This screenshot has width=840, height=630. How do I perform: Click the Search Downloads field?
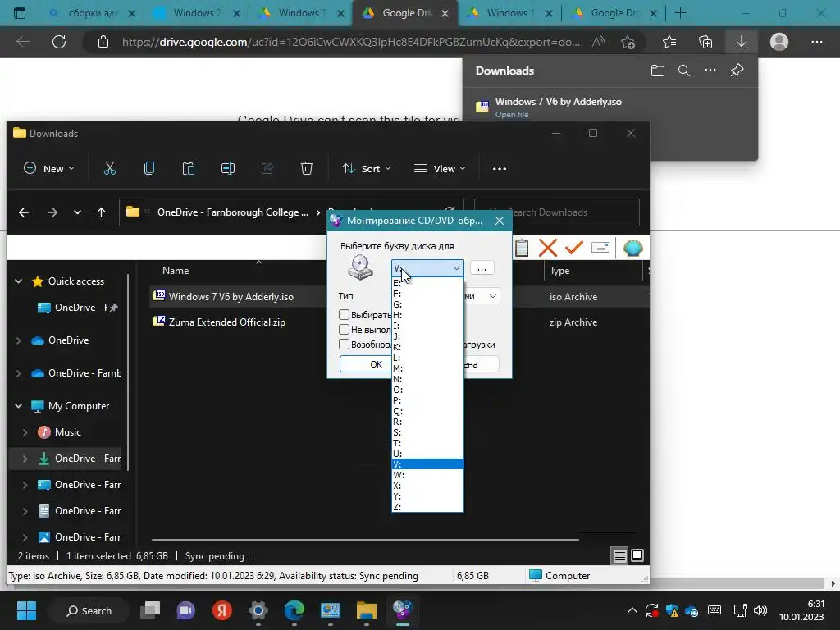(557, 212)
